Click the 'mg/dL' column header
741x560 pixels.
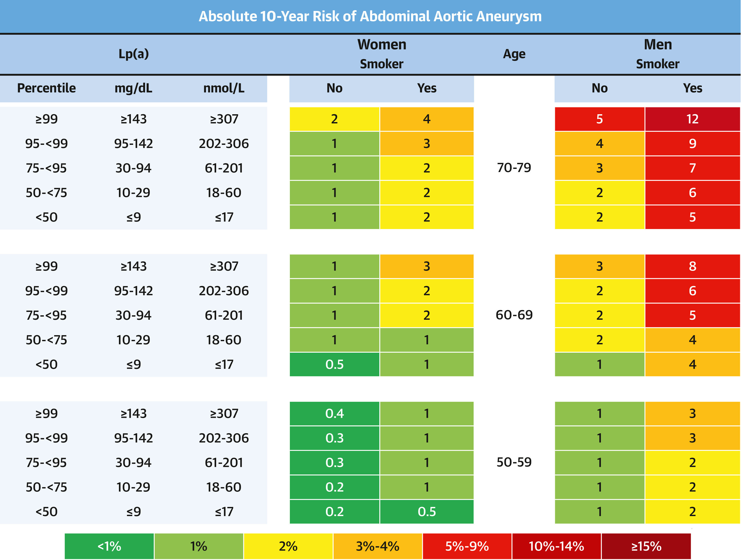(134, 88)
